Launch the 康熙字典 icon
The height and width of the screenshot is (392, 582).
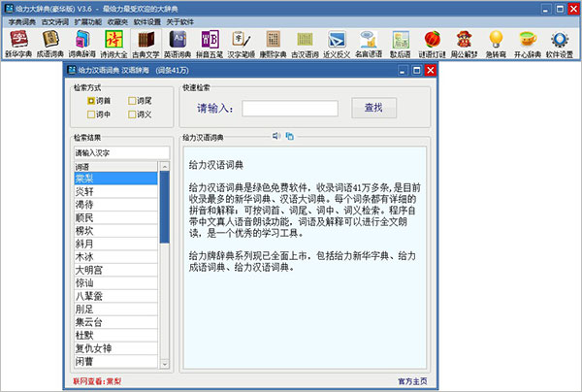click(x=273, y=45)
